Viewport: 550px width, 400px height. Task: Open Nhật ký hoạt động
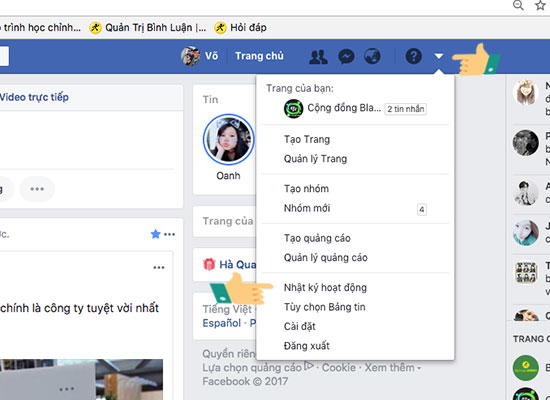[325, 288]
